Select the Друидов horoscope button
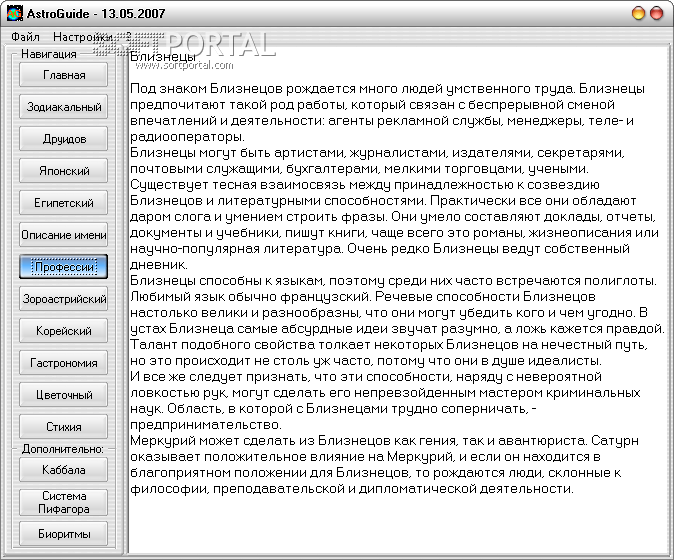The image size is (674, 560). 64,139
